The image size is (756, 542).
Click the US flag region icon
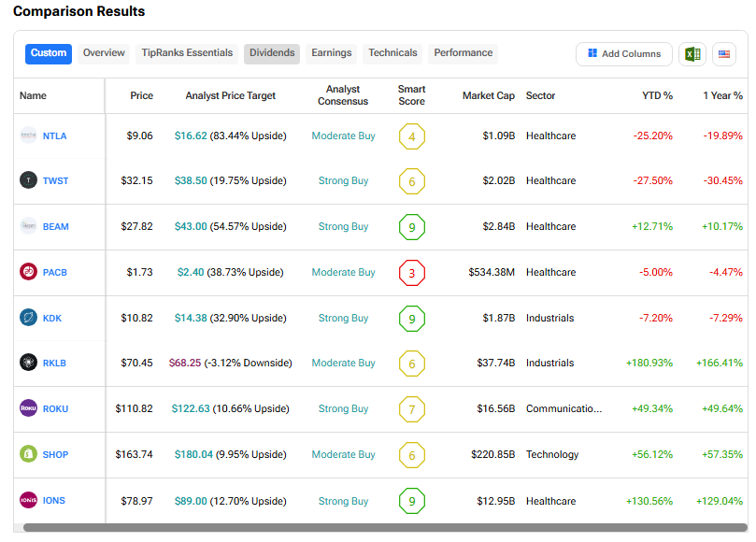pyautogui.click(x=724, y=54)
